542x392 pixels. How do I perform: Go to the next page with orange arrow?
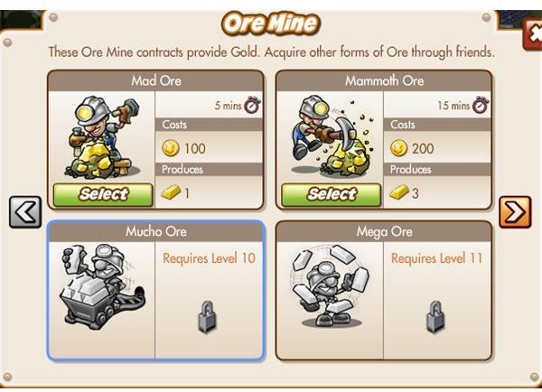pos(515,212)
